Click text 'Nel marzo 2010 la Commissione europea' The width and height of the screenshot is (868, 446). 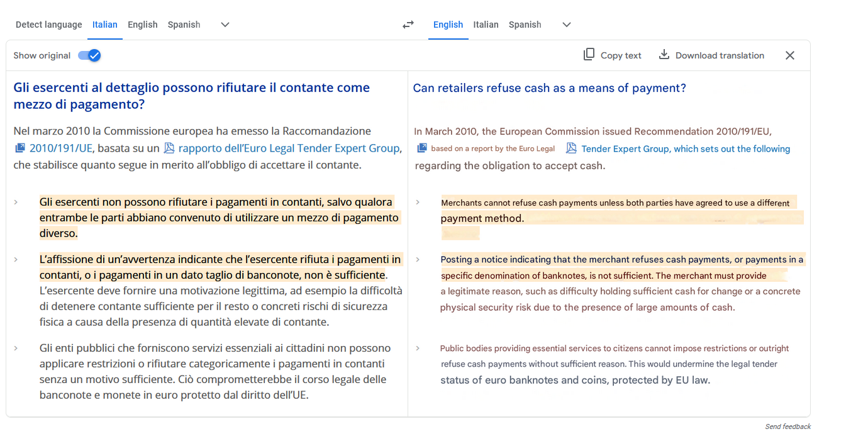point(192,131)
